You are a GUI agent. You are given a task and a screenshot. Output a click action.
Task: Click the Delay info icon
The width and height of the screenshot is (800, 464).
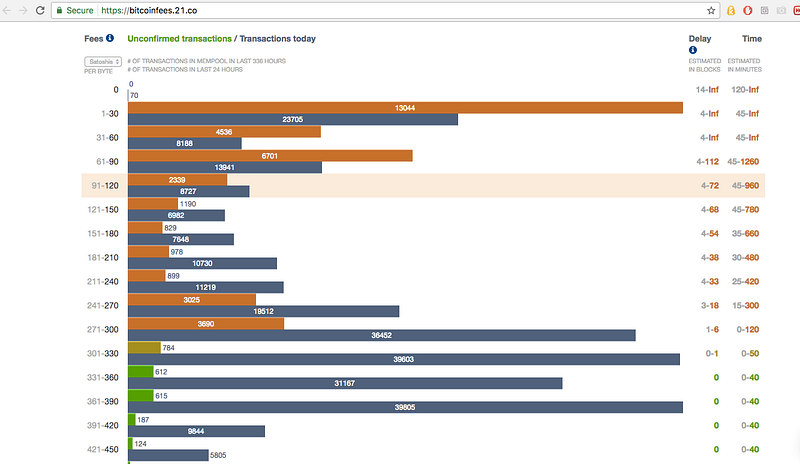click(x=693, y=50)
